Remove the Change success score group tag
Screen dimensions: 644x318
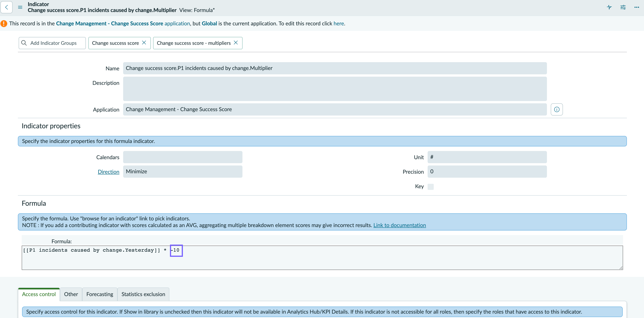coord(144,43)
